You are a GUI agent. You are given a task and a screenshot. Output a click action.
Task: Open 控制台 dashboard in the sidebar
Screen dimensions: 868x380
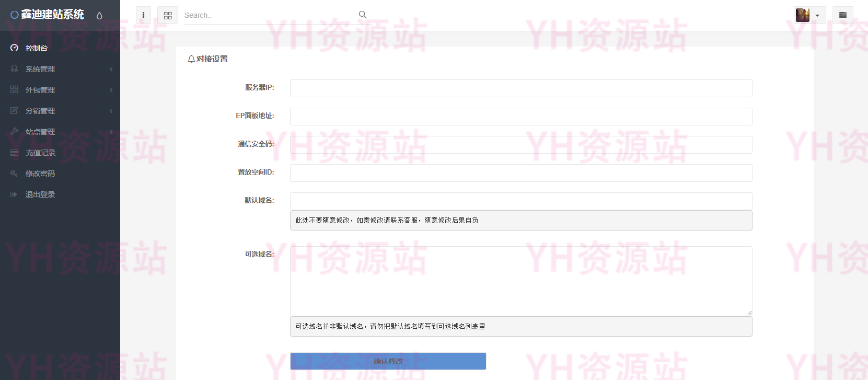(x=37, y=48)
